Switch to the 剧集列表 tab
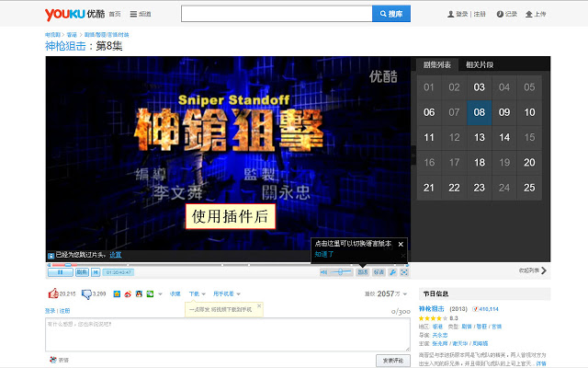This screenshot has height=368, width=588. click(x=437, y=64)
